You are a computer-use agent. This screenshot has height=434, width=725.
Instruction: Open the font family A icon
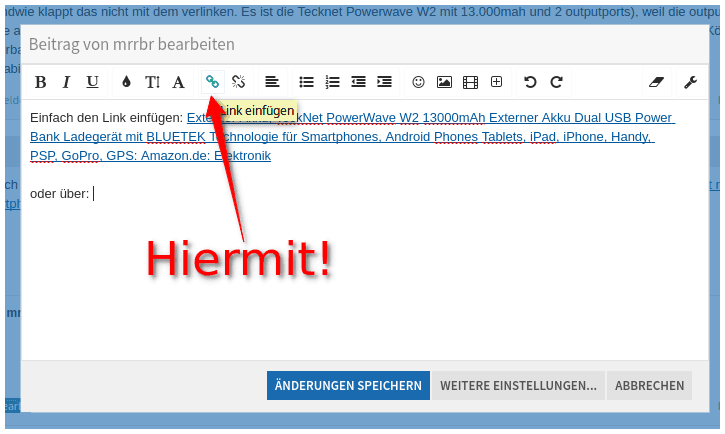178,82
